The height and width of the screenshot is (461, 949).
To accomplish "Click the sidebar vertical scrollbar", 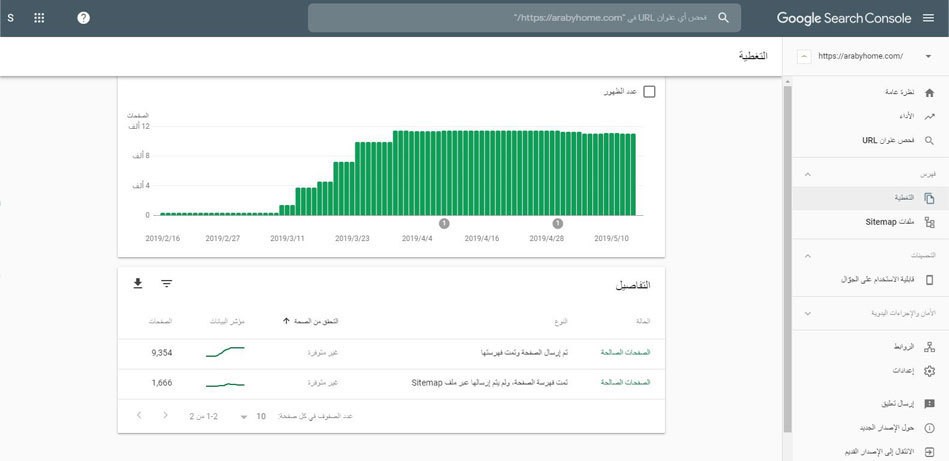I will tap(787, 259).
